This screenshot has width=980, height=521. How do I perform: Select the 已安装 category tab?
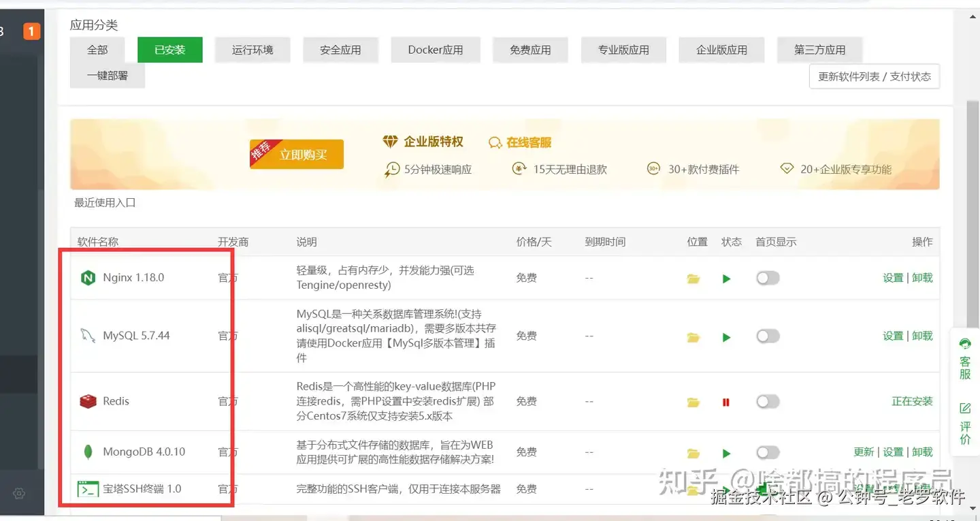pyautogui.click(x=169, y=50)
